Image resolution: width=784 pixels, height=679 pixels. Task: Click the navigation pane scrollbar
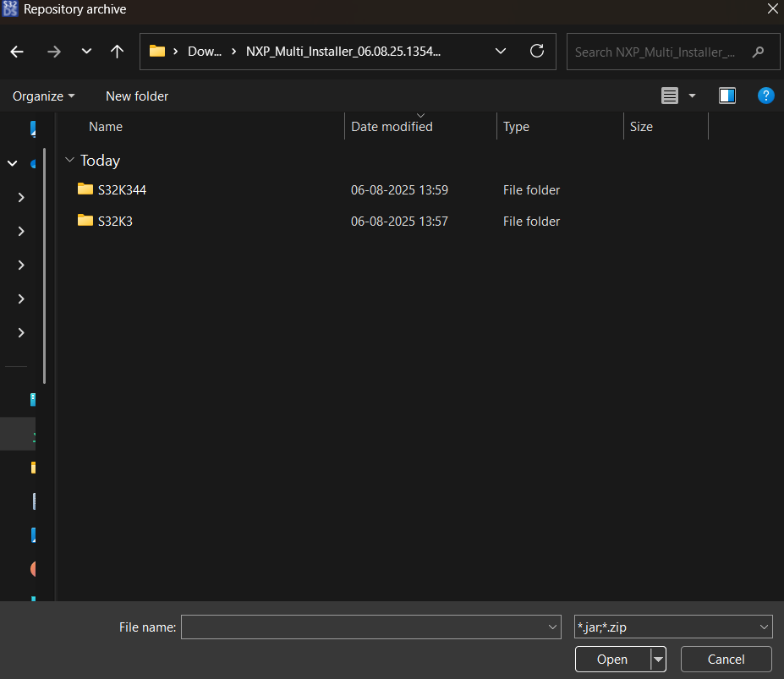(x=45, y=266)
